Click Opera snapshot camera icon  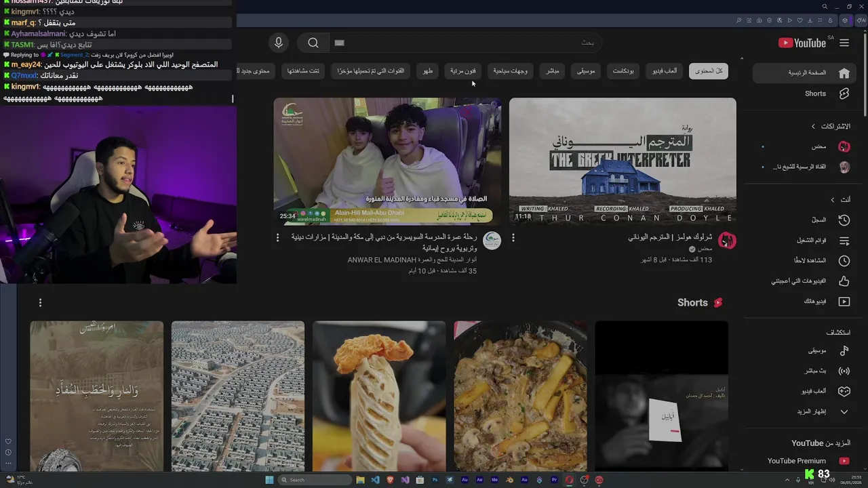pyautogui.click(x=759, y=20)
